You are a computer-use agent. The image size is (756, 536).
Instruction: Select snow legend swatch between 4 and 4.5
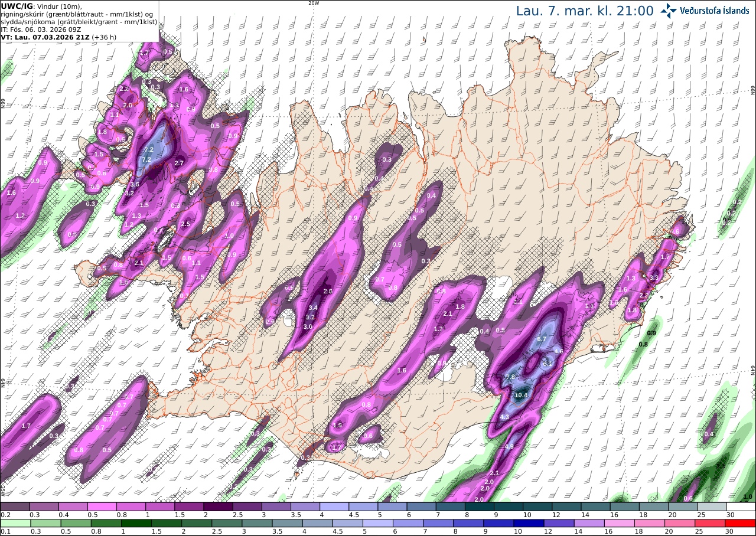334,506
